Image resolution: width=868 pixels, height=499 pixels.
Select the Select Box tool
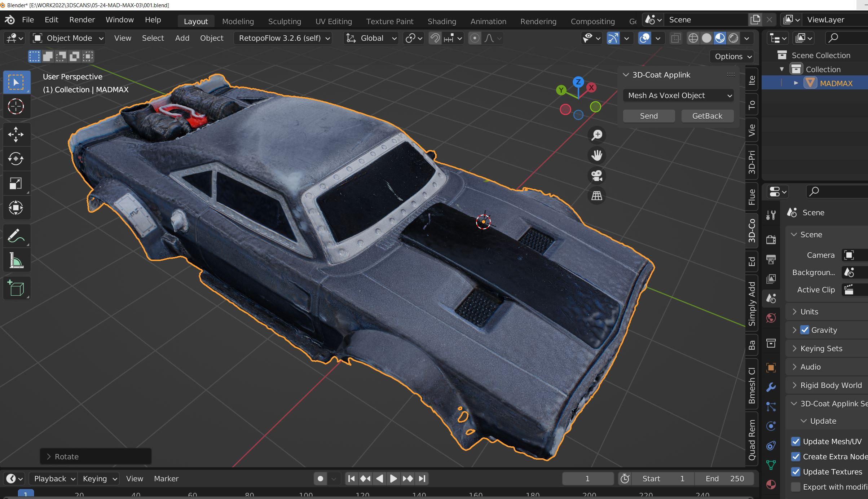click(16, 83)
